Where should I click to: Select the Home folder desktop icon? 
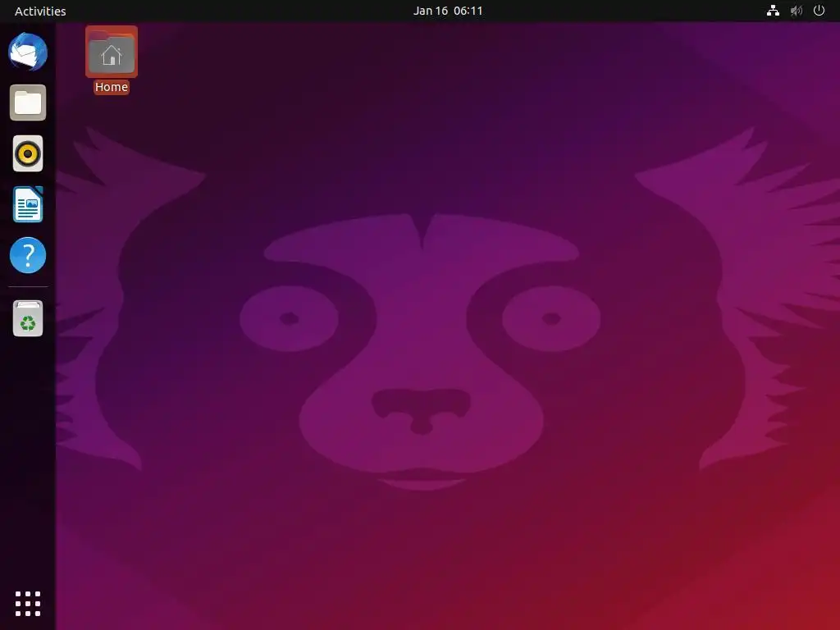(x=112, y=52)
